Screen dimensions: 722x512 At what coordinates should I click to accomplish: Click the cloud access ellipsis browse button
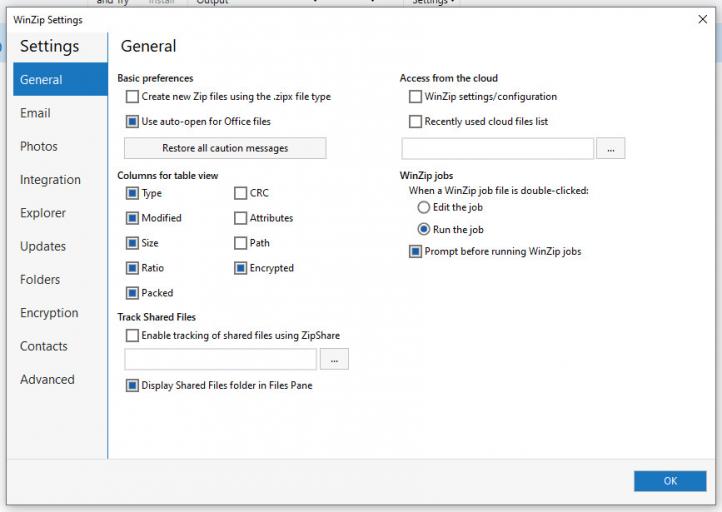click(x=611, y=148)
